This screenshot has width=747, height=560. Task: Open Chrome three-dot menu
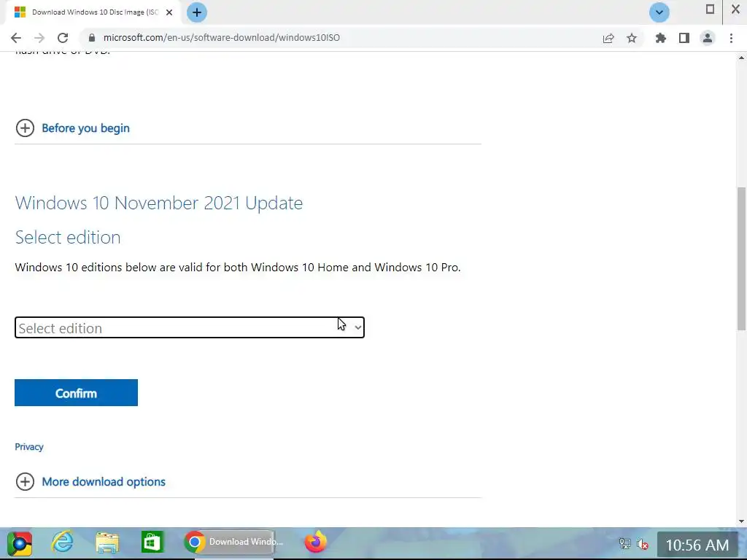[731, 38]
